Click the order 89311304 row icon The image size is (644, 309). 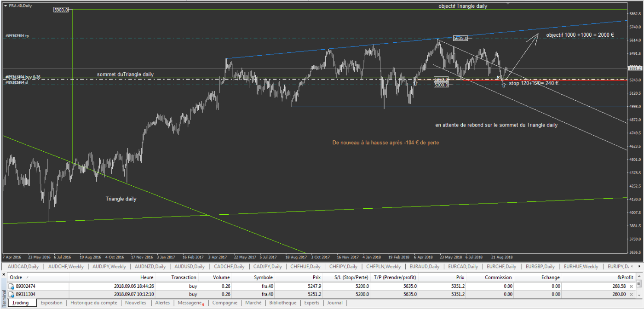pyautogui.click(x=12, y=294)
